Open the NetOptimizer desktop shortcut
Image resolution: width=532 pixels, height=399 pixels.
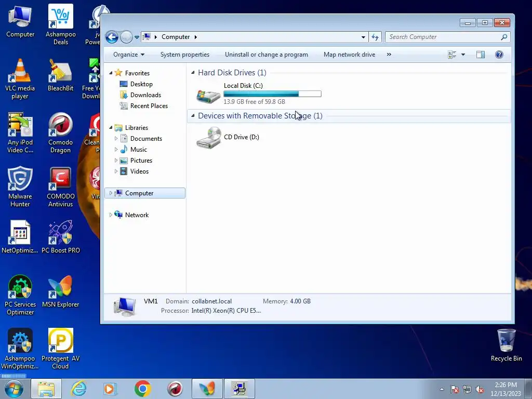(x=20, y=237)
